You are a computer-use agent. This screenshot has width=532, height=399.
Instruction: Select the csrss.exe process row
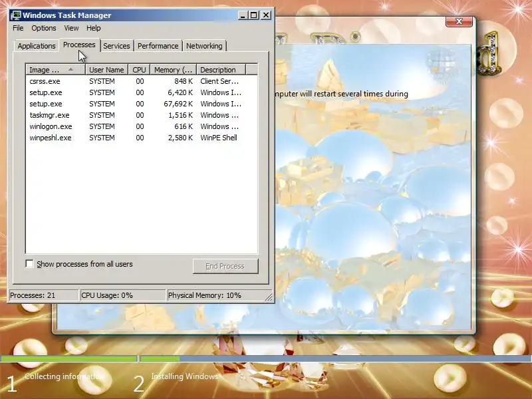tap(142, 81)
